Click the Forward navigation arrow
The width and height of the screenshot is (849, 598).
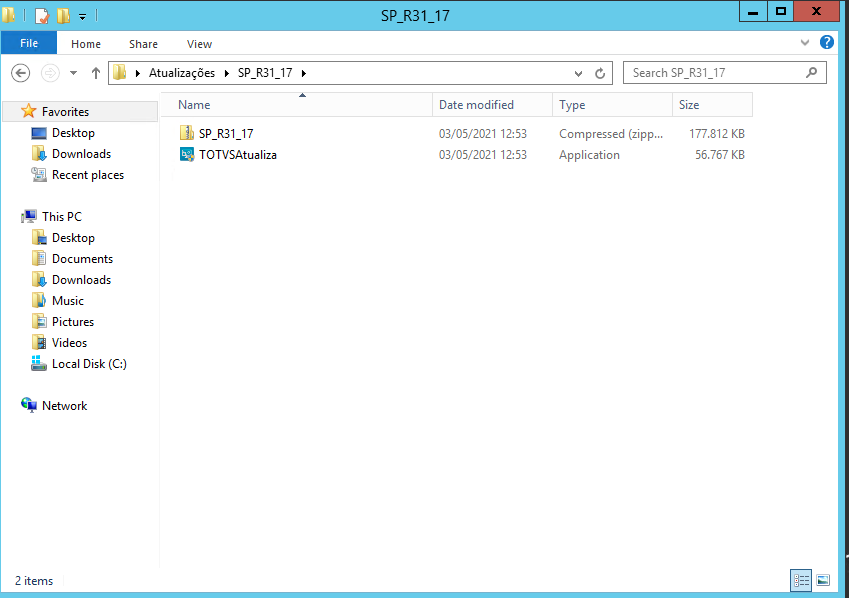(x=50, y=73)
